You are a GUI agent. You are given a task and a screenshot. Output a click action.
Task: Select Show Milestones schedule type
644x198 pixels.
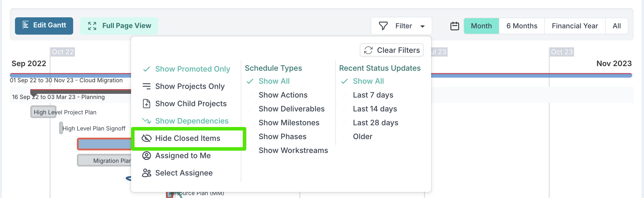pyautogui.click(x=289, y=123)
